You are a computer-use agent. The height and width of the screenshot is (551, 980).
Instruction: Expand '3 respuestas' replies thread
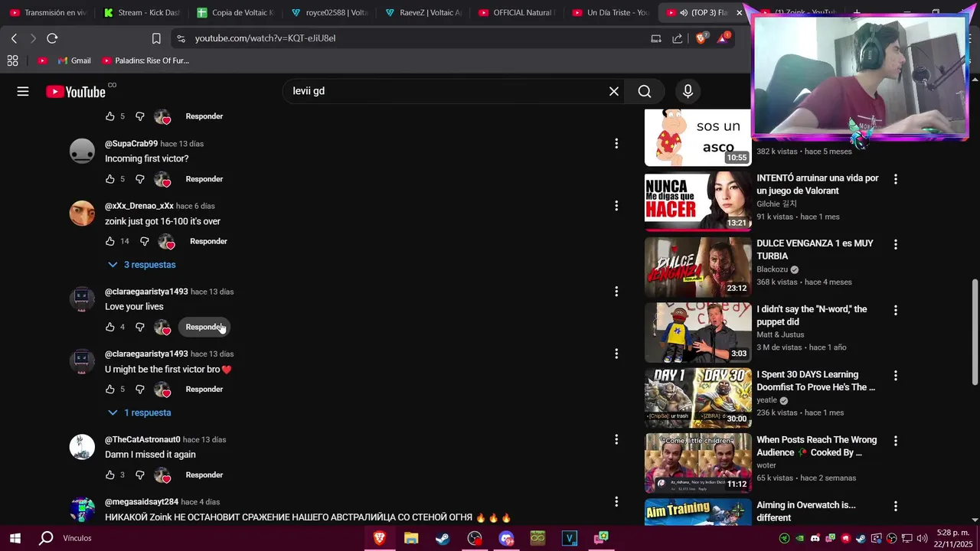142,265
